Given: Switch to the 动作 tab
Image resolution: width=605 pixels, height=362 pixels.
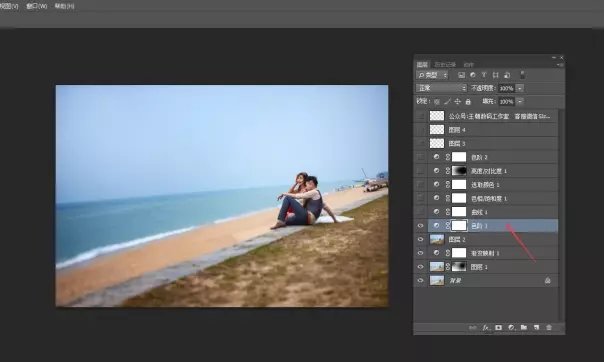Looking at the screenshot, I should point(468,64).
